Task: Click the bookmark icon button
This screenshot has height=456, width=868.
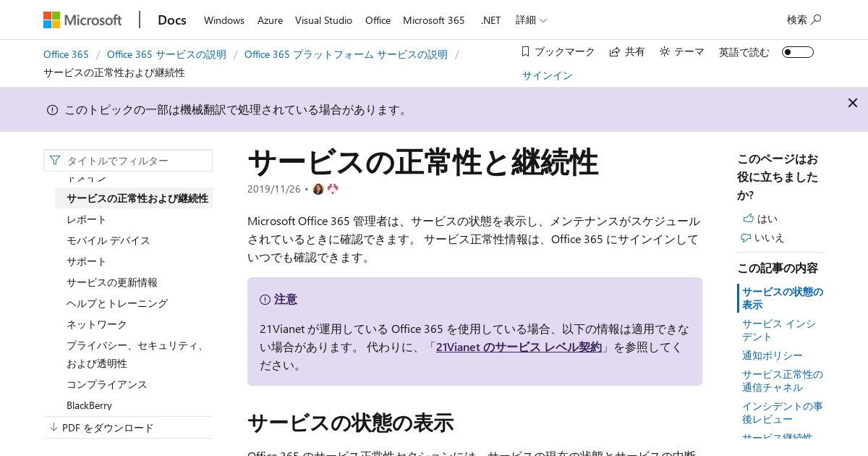Action: point(526,51)
